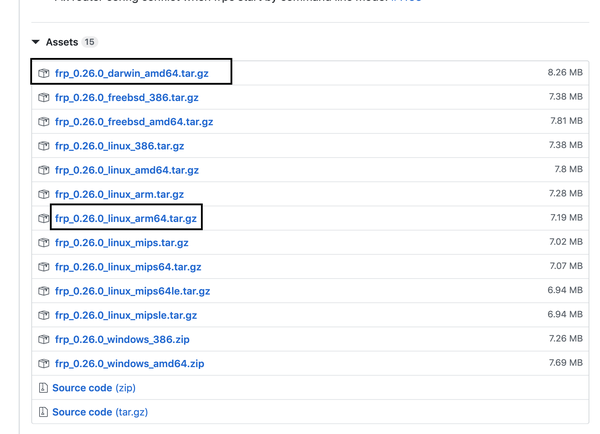Click package icon beside linux_mips.tar.gz asset
The width and height of the screenshot is (600, 434).
point(44,243)
